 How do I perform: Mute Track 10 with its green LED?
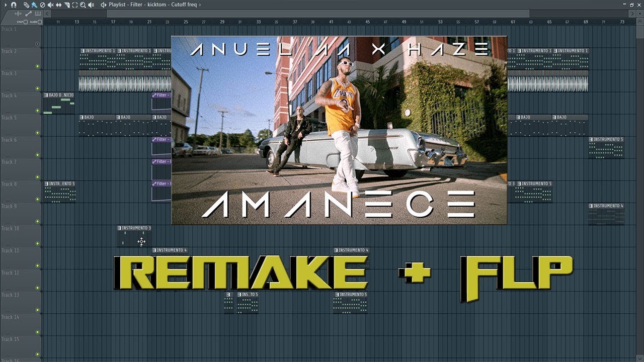pos(37,243)
